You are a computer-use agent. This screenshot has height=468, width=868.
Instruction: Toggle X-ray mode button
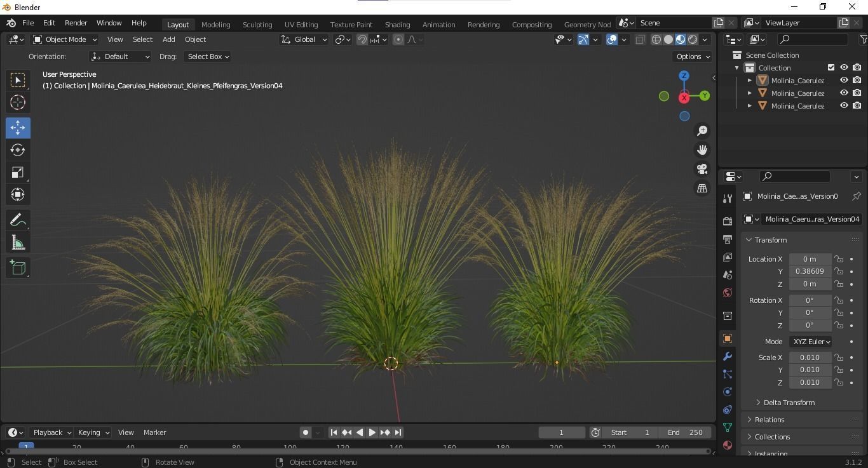point(640,39)
